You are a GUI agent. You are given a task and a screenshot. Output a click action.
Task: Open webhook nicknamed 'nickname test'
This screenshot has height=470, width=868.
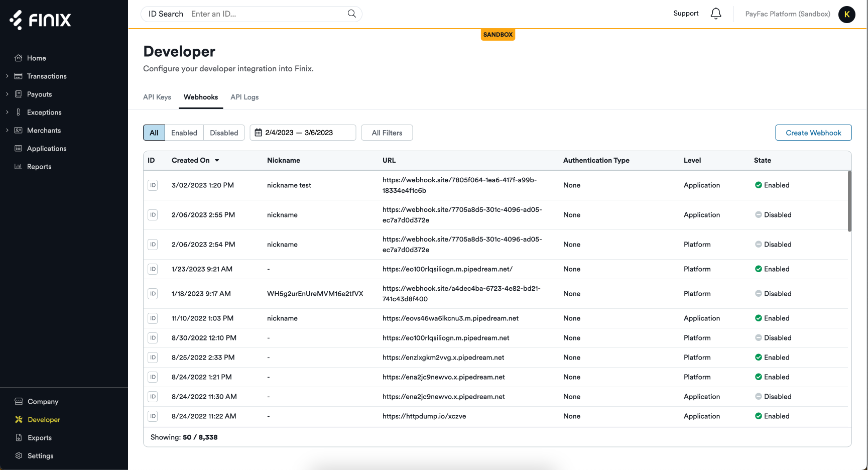pos(289,185)
